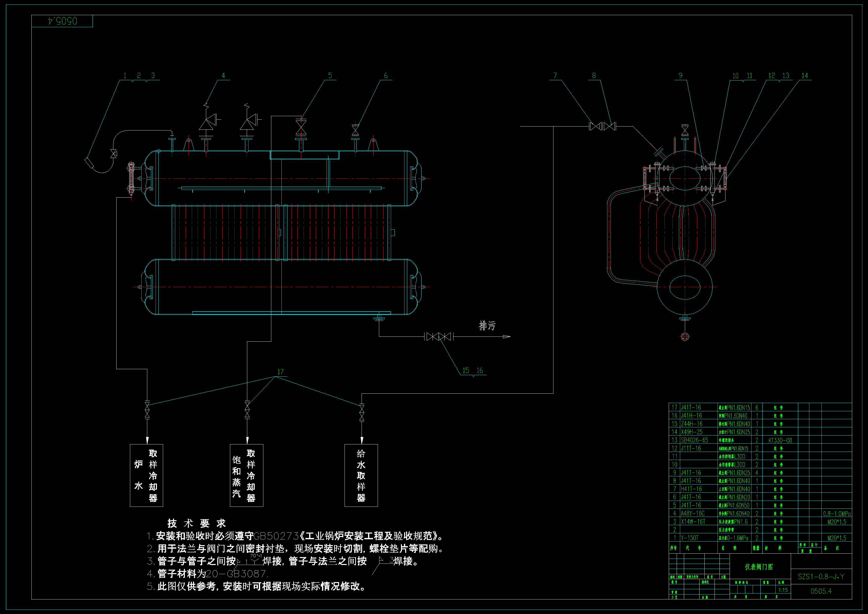This screenshot has width=868, height=614.
Task: Click the 标准化 label in the title block
Action: 705,582
